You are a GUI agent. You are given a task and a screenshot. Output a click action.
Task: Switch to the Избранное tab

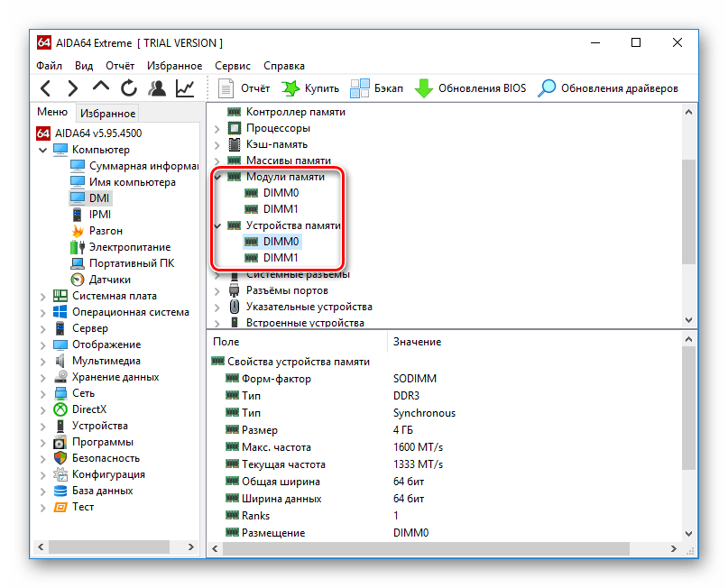[x=107, y=113]
